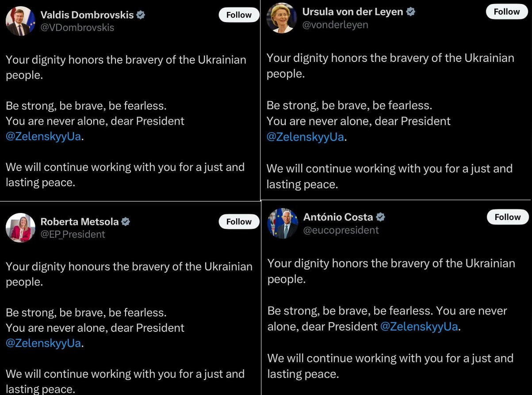Open @ZelenskyyUa mention in Metsola's tweet
This screenshot has height=395, width=532.
[43, 343]
